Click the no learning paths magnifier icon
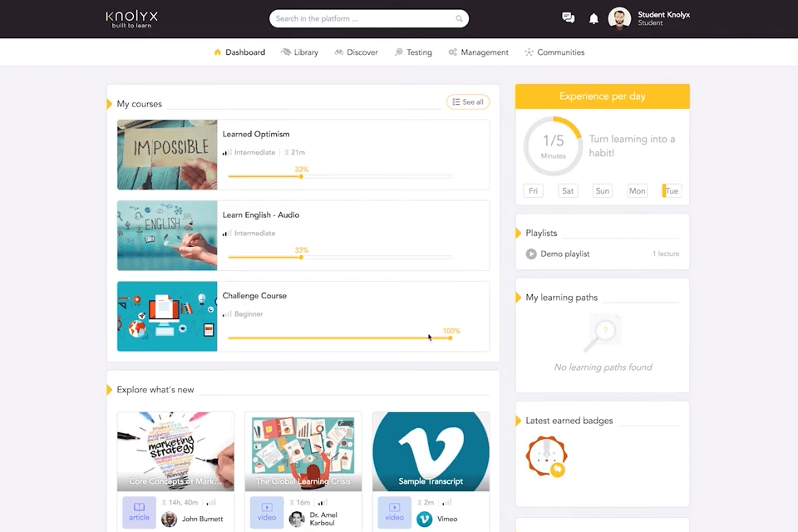 click(602, 333)
